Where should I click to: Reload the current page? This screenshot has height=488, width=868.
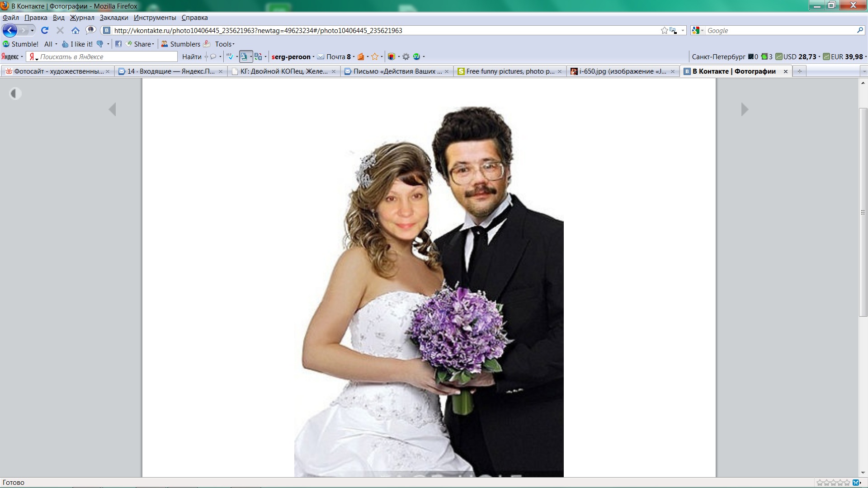tap(45, 30)
